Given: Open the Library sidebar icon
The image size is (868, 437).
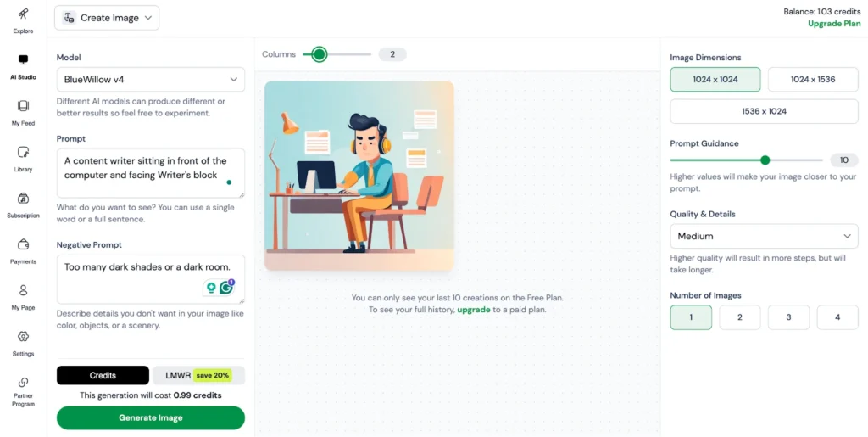Looking at the screenshot, I should (23, 152).
